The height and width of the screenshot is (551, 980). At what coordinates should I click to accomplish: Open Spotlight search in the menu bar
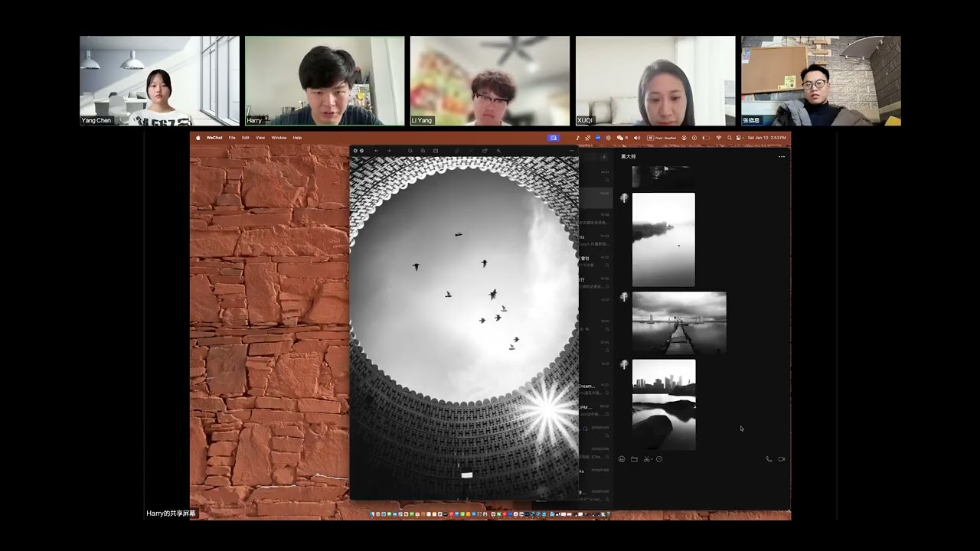pos(730,138)
